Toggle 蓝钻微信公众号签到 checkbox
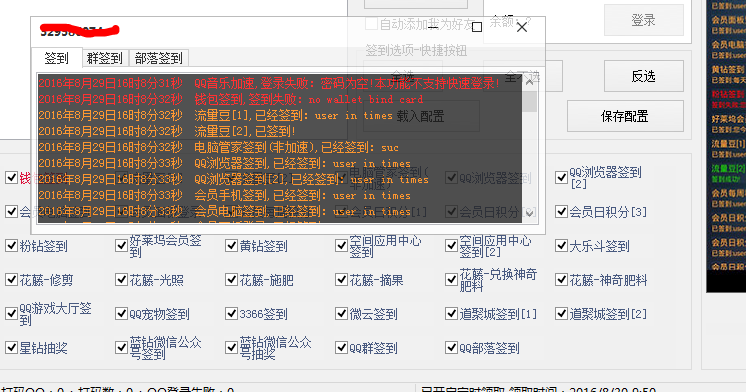746x392 pixels. (121, 348)
